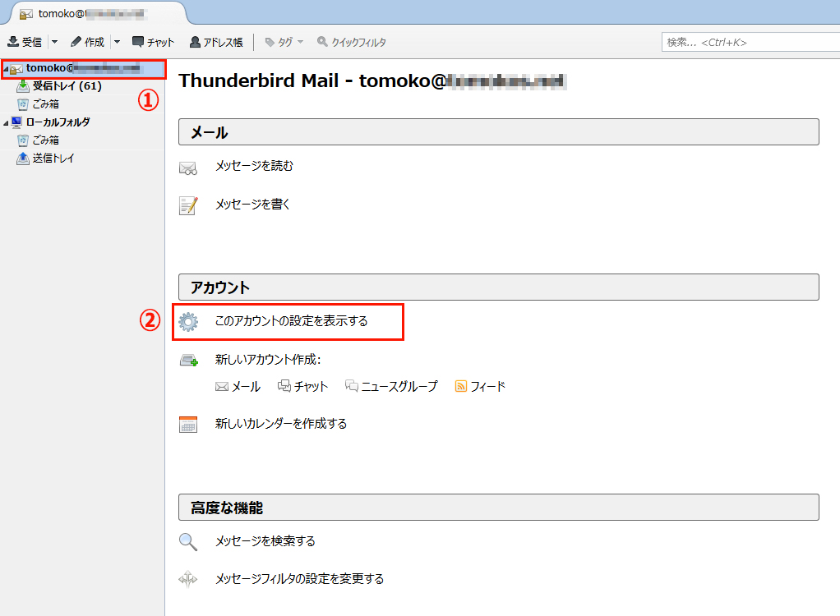The height and width of the screenshot is (616, 840).
Task: Open the dropdown arrow next to 受信
Action: tap(54, 42)
